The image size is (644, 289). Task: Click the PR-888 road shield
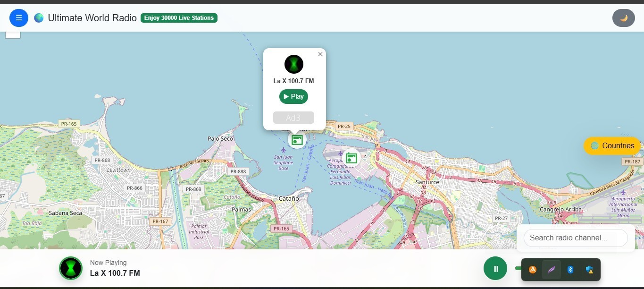(x=238, y=171)
